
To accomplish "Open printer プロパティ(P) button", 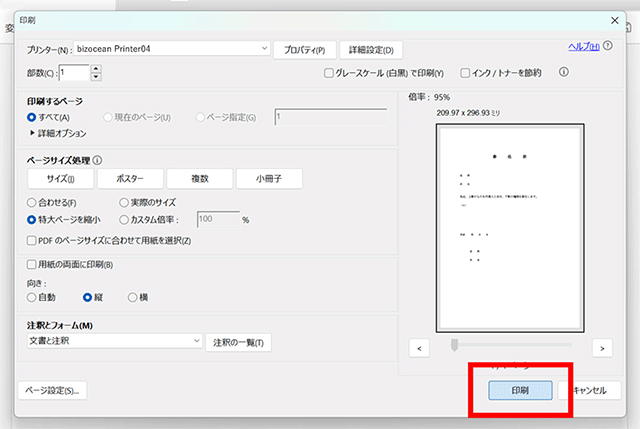I will coord(304,50).
